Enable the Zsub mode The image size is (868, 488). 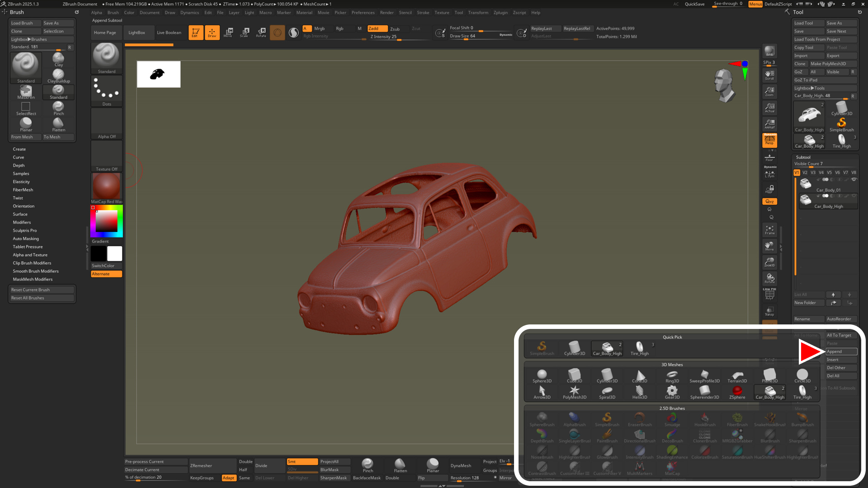[395, 29]
